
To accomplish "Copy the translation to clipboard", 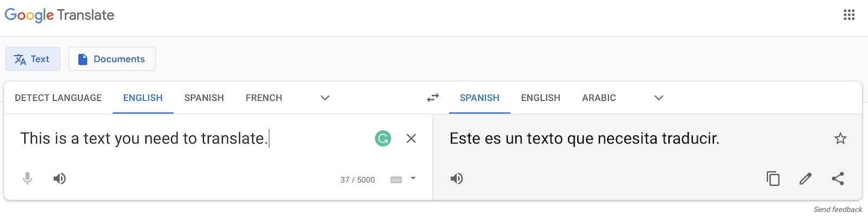I will [x=773, y=179].
